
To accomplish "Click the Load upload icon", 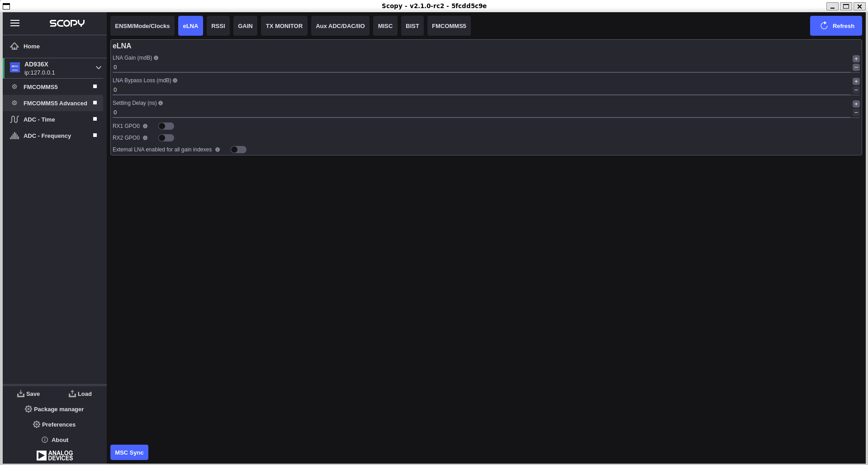I will [72, 394].
